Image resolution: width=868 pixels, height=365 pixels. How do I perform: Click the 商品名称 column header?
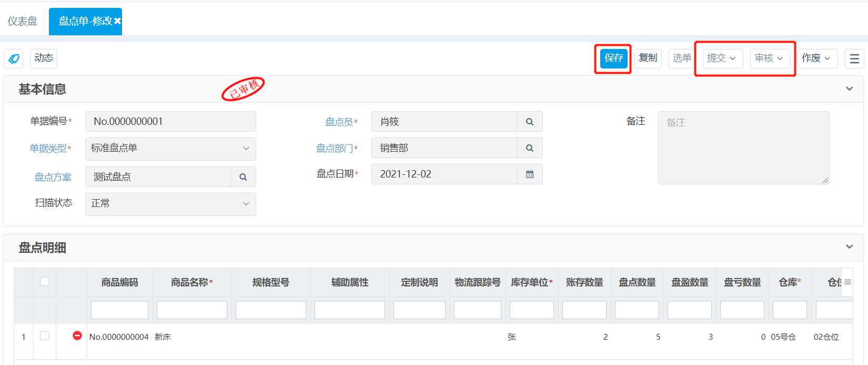pos(192,282)
